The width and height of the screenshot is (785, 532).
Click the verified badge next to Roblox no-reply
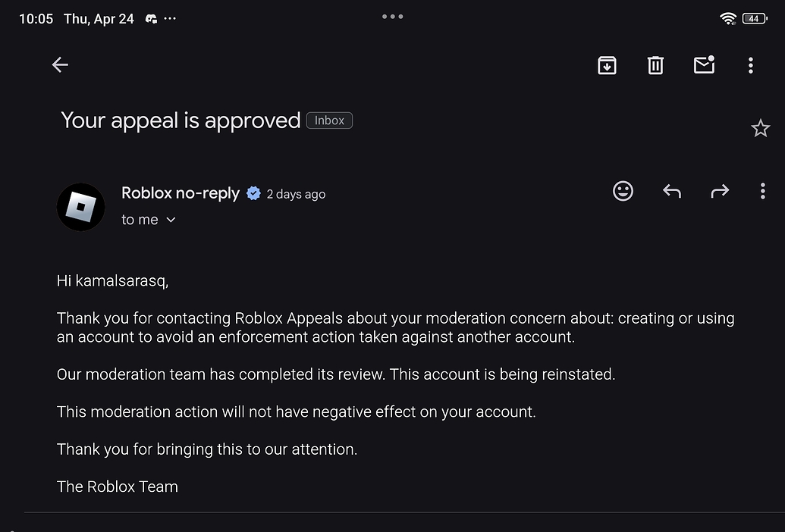[253, 192]
